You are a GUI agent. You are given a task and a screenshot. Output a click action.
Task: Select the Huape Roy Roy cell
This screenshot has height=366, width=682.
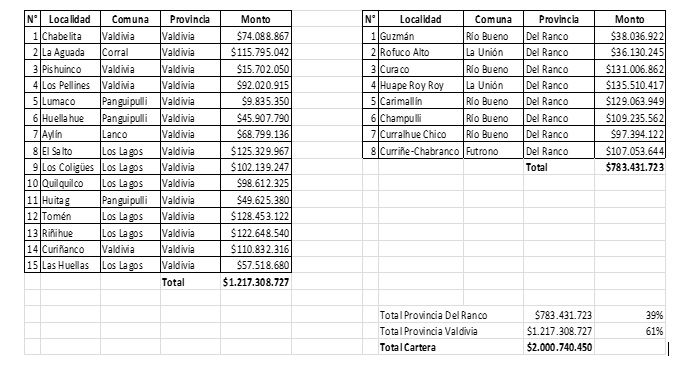[x=421, y=85]
